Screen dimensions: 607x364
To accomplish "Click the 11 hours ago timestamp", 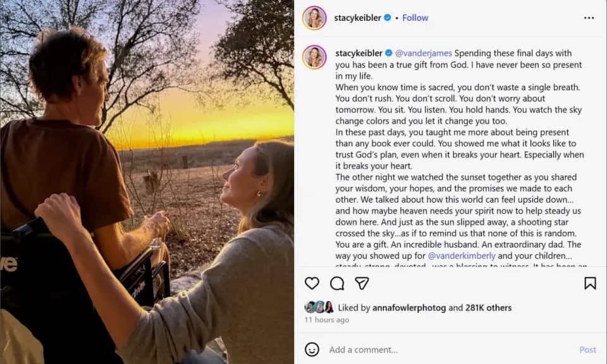I will tap(326, 320).
